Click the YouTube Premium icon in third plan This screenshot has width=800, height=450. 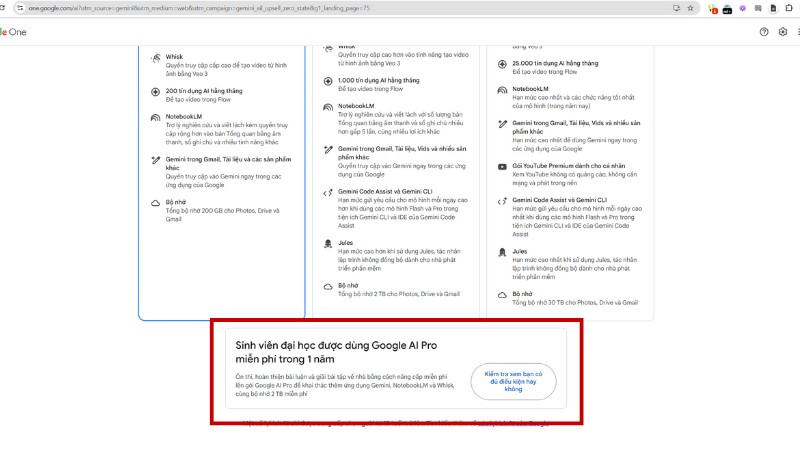(x=502, y=167)
